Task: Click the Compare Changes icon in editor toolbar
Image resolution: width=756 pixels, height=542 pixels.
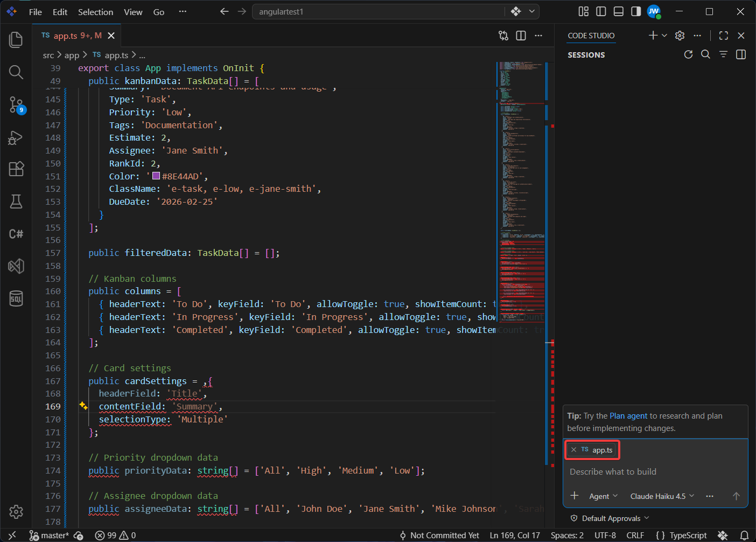Action: (x=503, y=36)
